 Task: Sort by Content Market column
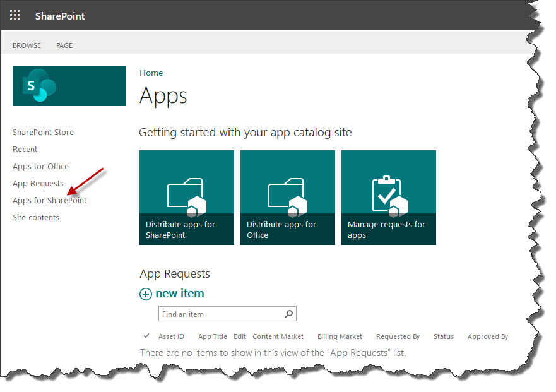tap(278, 336)
